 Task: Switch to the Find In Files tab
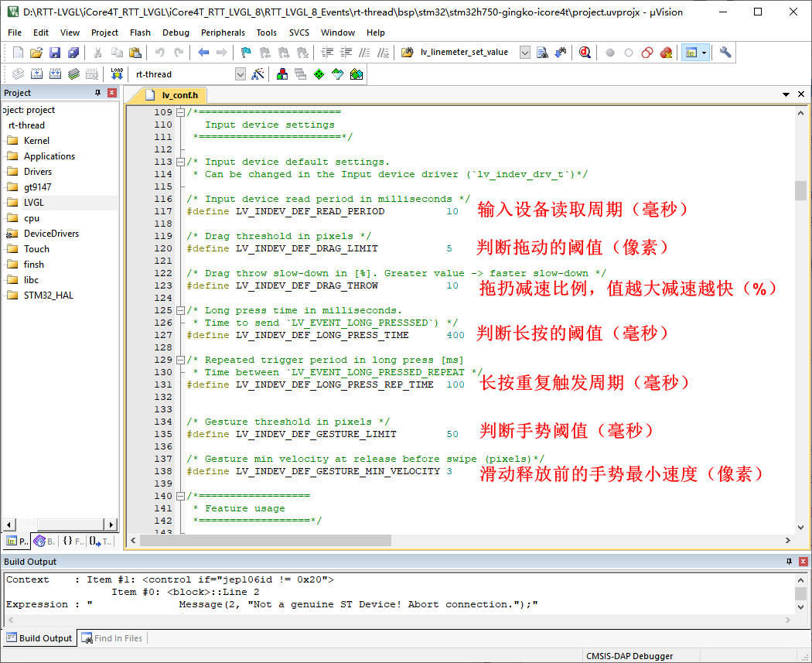(118, 638)
